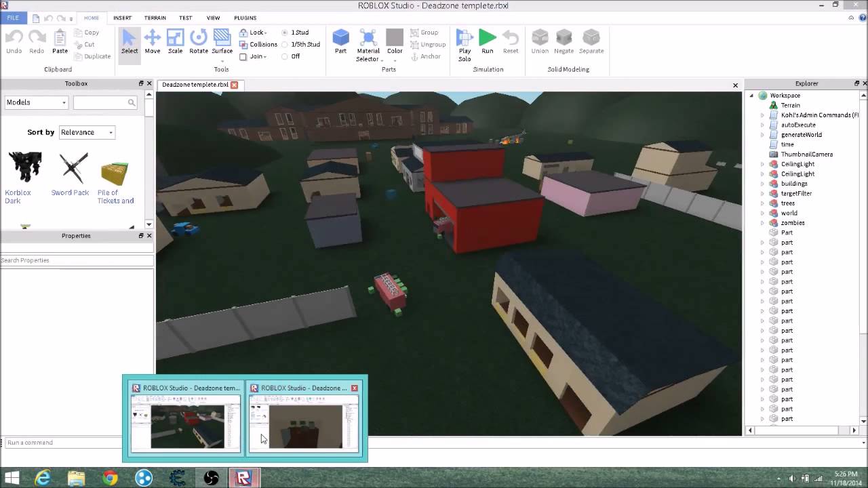Click the Separate tool

[591, 42]
